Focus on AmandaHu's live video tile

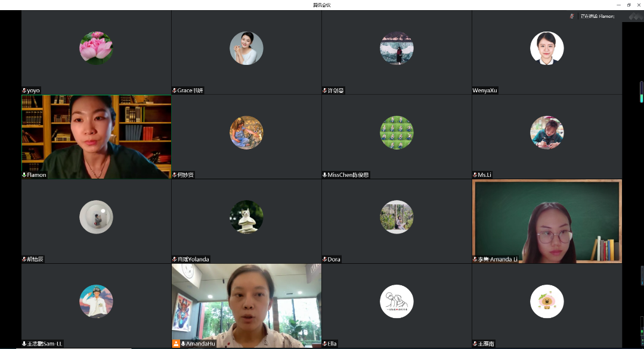(246, 306)
